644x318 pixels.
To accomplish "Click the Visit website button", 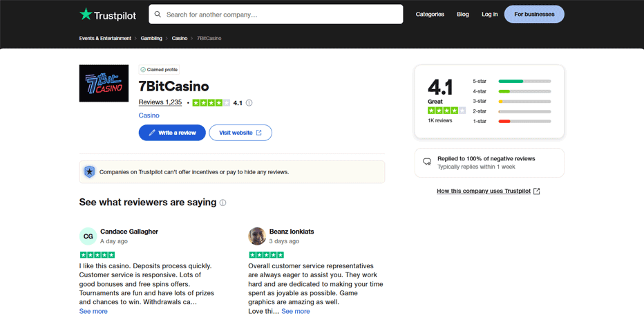I will (240, 133).
